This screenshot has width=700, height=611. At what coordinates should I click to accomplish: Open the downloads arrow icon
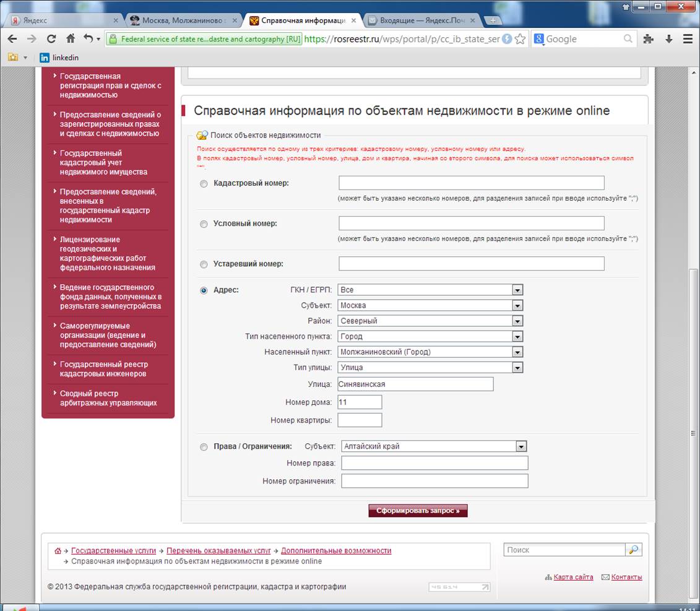pos(668,38)
